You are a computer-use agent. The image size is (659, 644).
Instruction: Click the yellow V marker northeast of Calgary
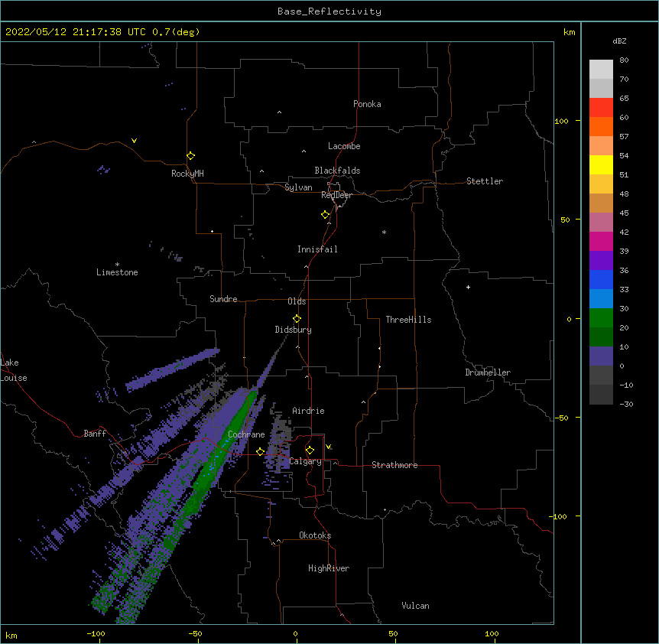point(328,447)
